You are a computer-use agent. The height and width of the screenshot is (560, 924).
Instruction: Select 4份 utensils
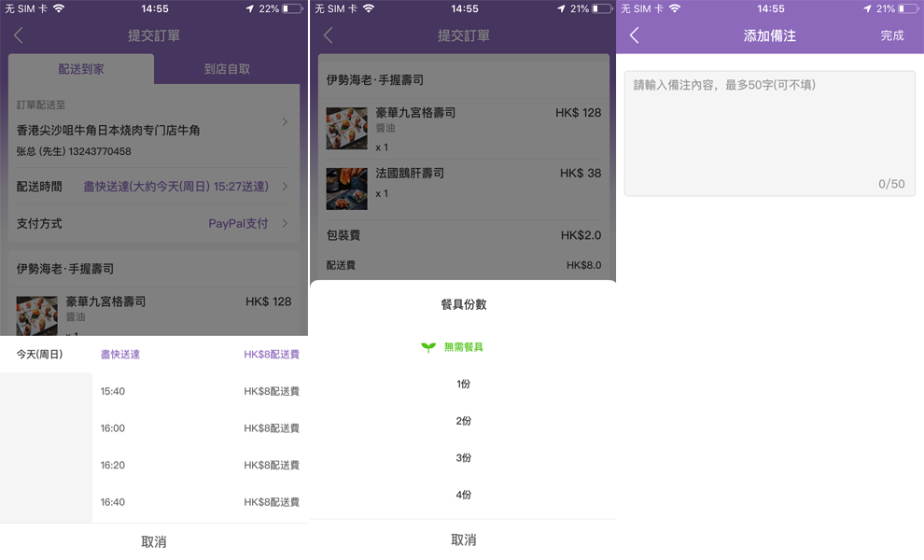pyautogui.click(x=463, y=495)
